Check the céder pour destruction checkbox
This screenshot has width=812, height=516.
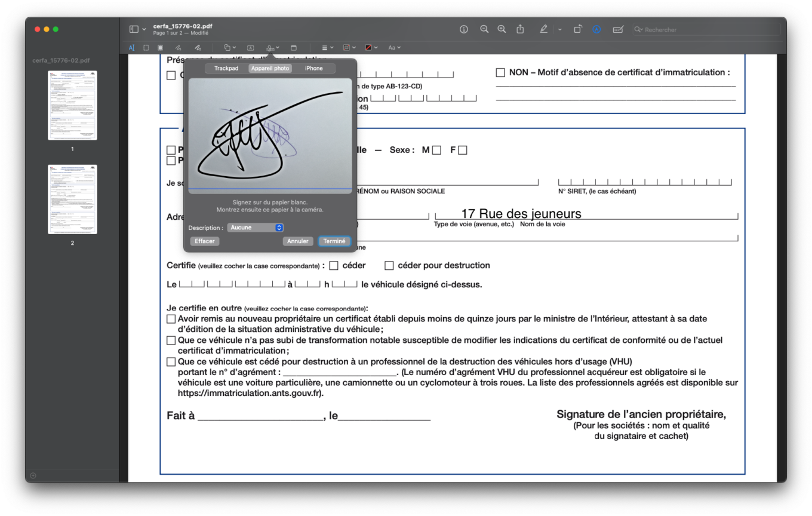389,266
